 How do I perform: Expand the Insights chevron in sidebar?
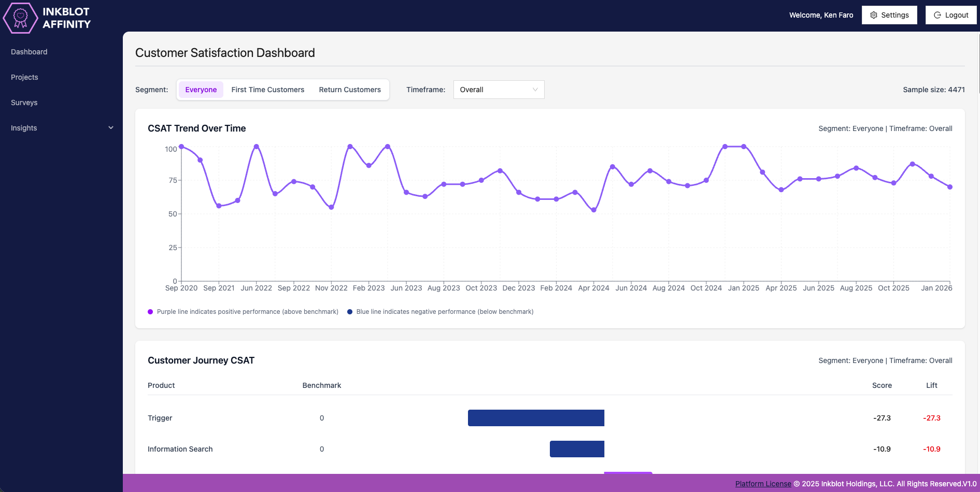click(110, 128)
